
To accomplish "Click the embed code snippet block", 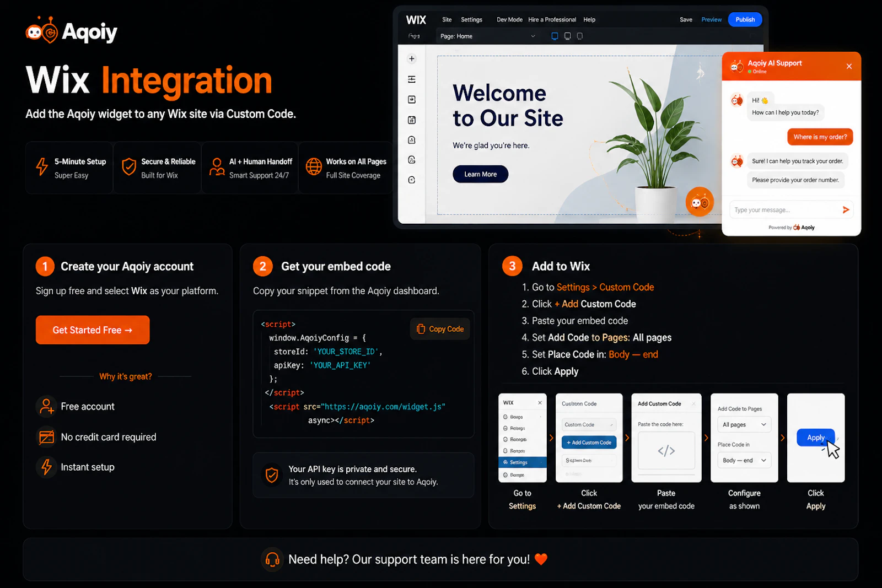I will (x=363, y=374).
